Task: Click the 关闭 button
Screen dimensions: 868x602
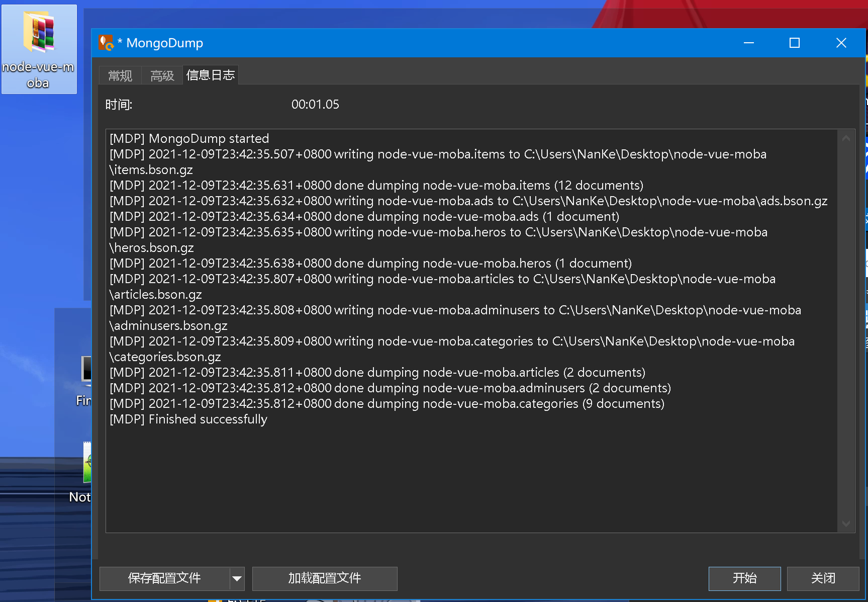Action: [x=823, y=578]
